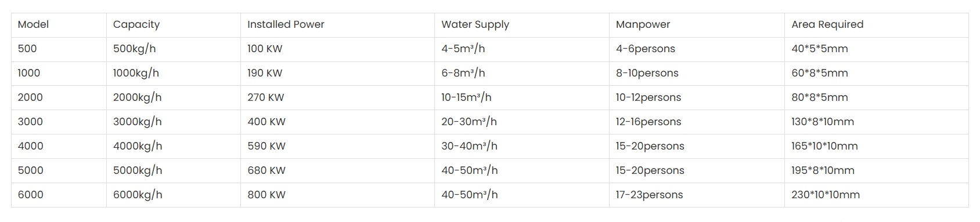The image size is (980, 222).
Task: Click the Installed Power column header
Action: (x=338, y=25)
